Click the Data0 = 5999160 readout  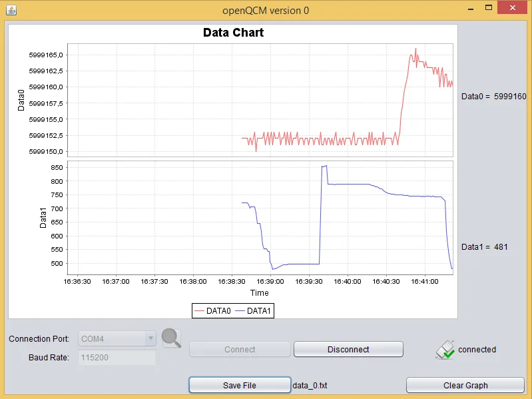click(493, 97)
